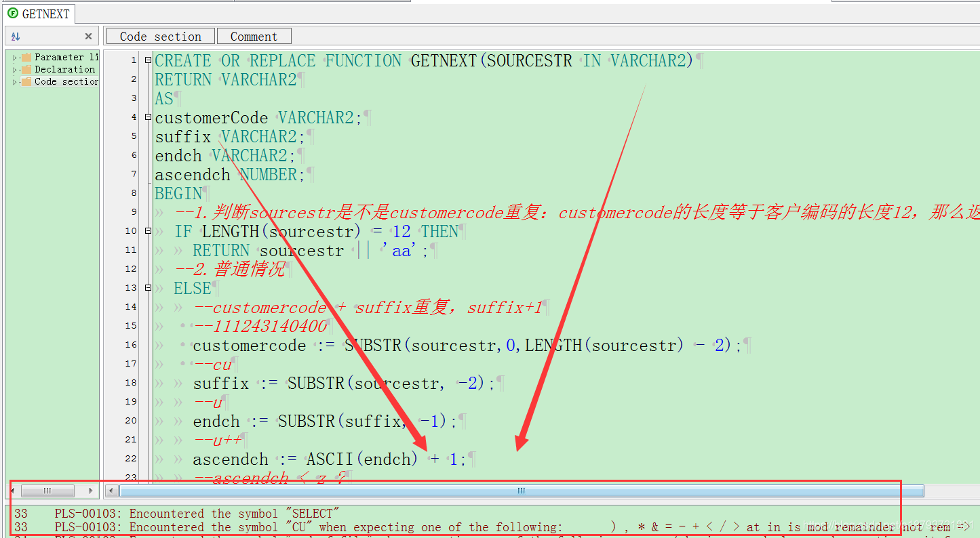Click the editor scrollbar left arrow
The image size is (980, 538).
click(x=112, y=491)
